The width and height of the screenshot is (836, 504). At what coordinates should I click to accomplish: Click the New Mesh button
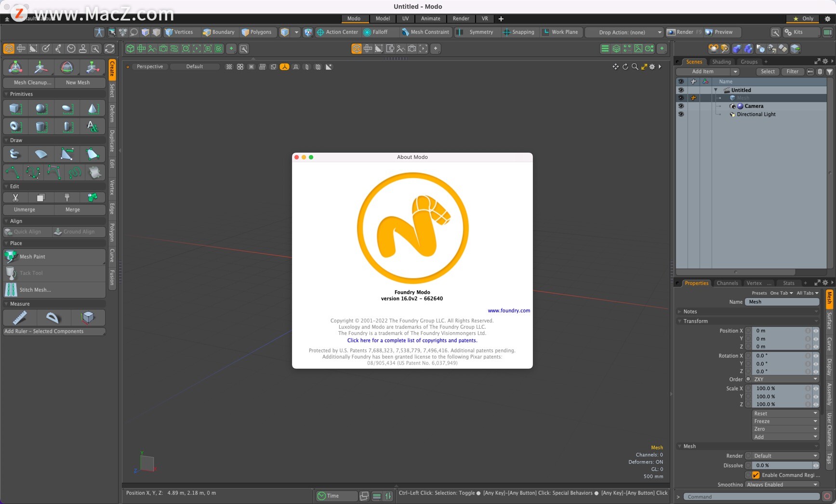pyautogui.click(x=80, y=83)
